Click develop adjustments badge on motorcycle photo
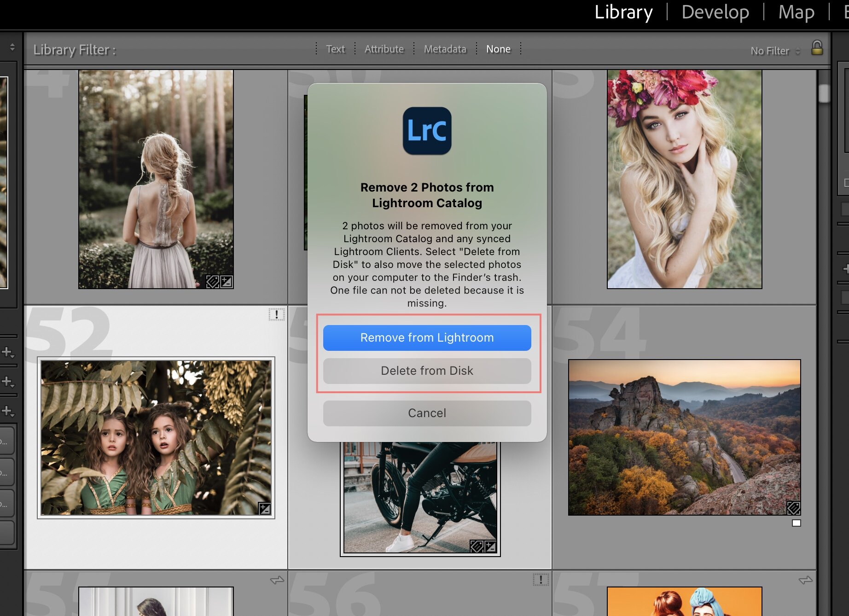849x616 pixels. click(x=490, y=546)
